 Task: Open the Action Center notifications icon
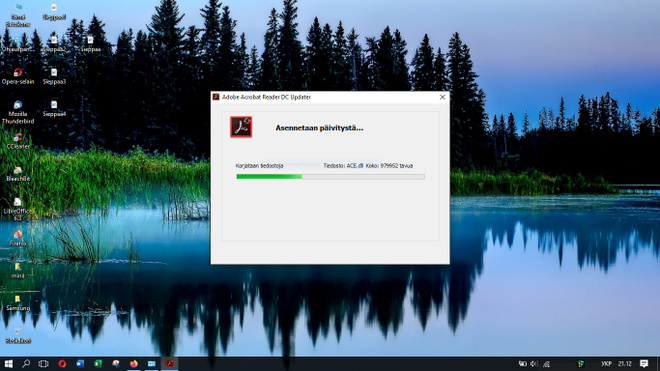[644, 363]
